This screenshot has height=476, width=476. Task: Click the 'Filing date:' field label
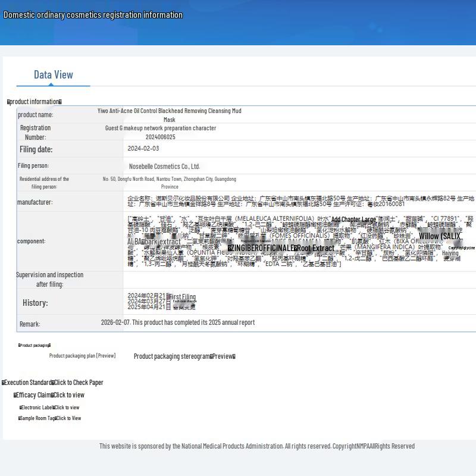[x=36, y=149]
